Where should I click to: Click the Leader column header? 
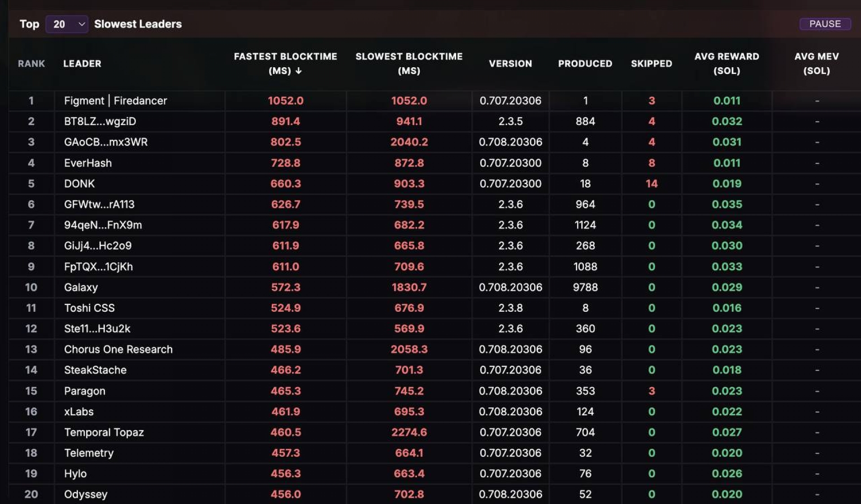82,64
